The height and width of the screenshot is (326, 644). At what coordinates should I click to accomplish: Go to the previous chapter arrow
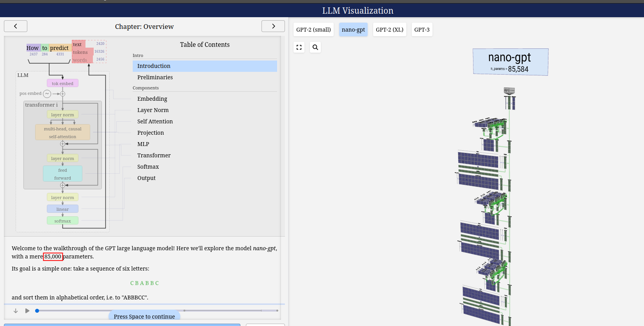[x=16, y=26]
